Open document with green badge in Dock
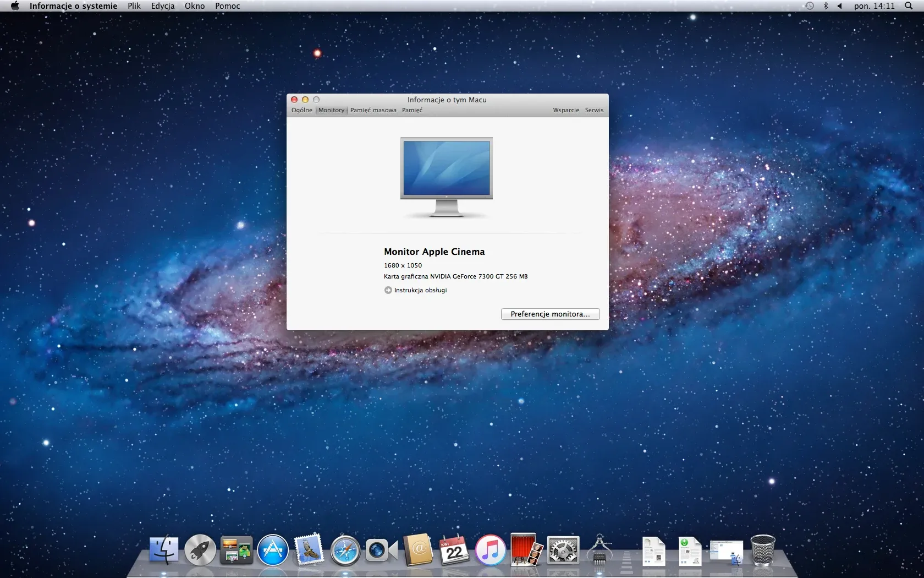 pos(690,551)
